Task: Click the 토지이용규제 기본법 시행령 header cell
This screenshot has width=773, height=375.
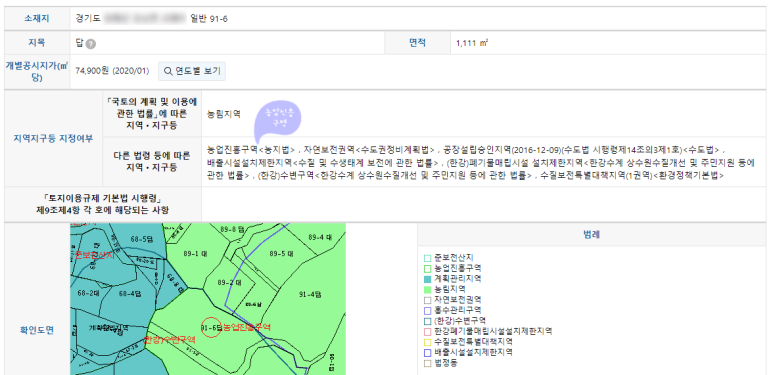Action: [103, 205]
